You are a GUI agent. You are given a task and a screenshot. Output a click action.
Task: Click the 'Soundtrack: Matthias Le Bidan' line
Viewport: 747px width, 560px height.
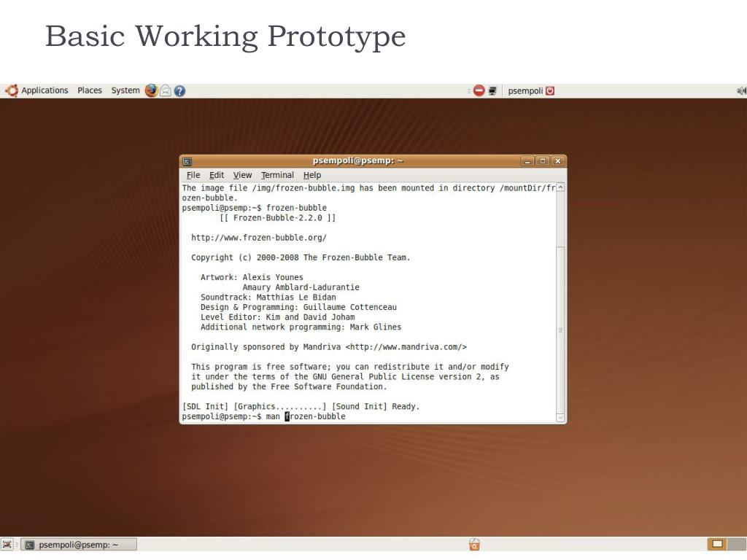pos(268,297)
